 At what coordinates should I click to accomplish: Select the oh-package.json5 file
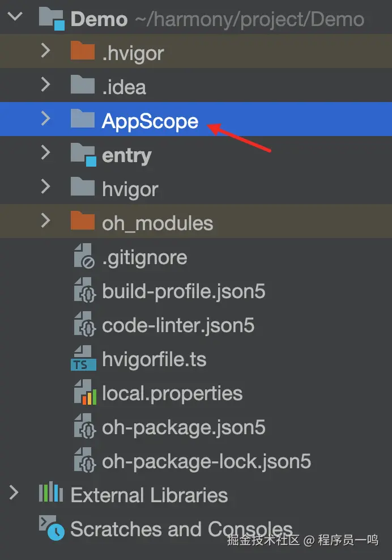coord(184,427)
